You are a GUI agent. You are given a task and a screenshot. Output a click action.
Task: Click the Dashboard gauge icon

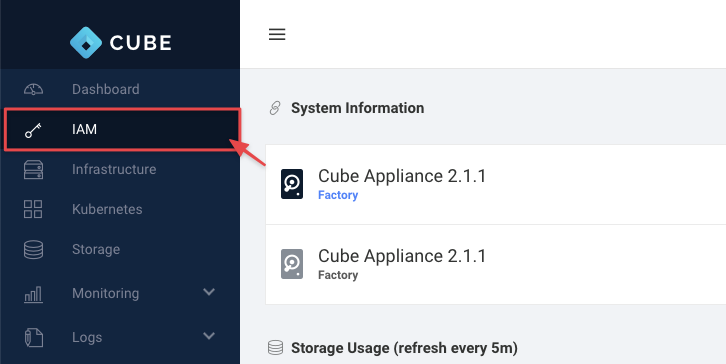point(33,89)
